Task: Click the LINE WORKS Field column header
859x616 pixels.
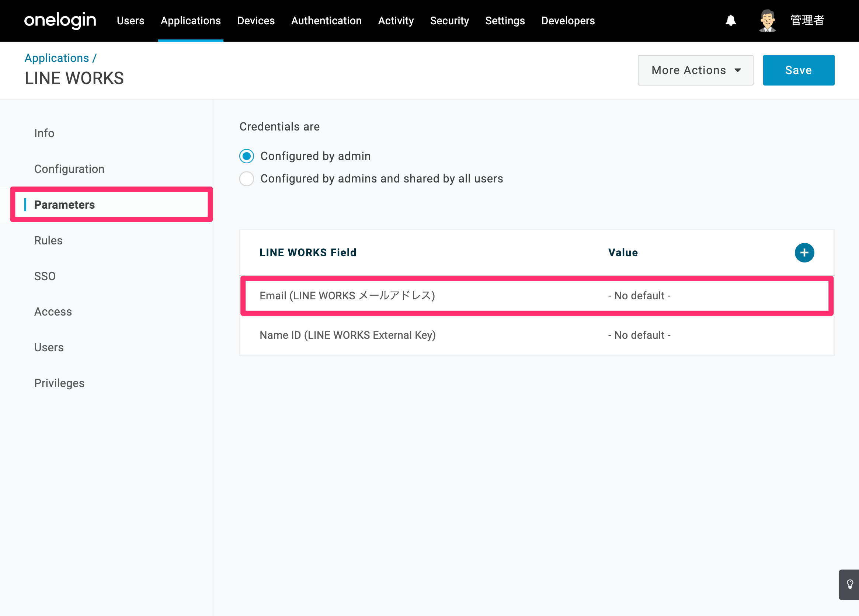Action: 308,253
